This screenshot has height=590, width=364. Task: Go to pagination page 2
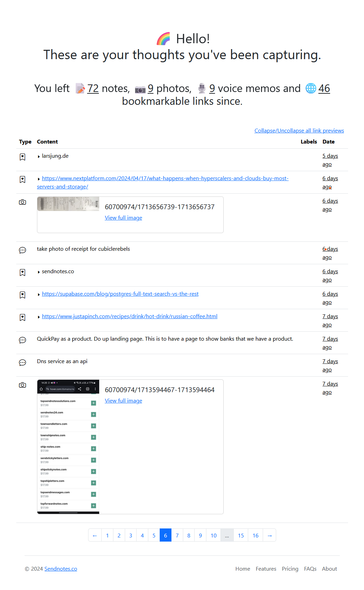coord(119,535)
